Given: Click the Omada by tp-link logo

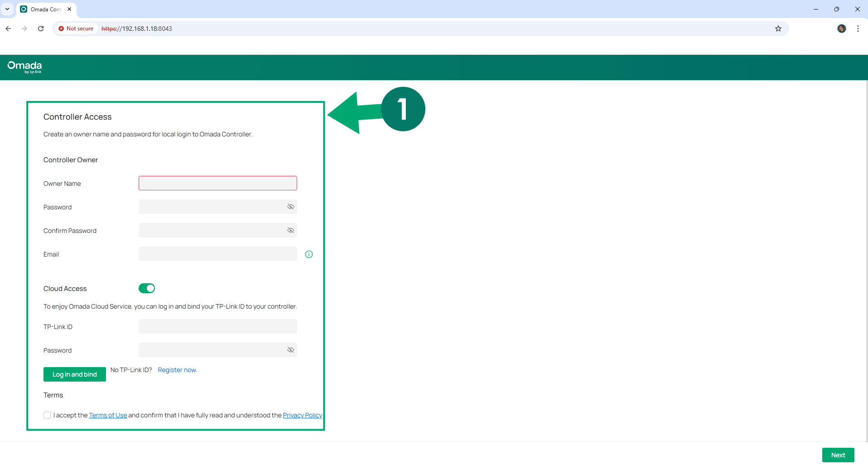Looking at the screenshot, I should 24,67.
